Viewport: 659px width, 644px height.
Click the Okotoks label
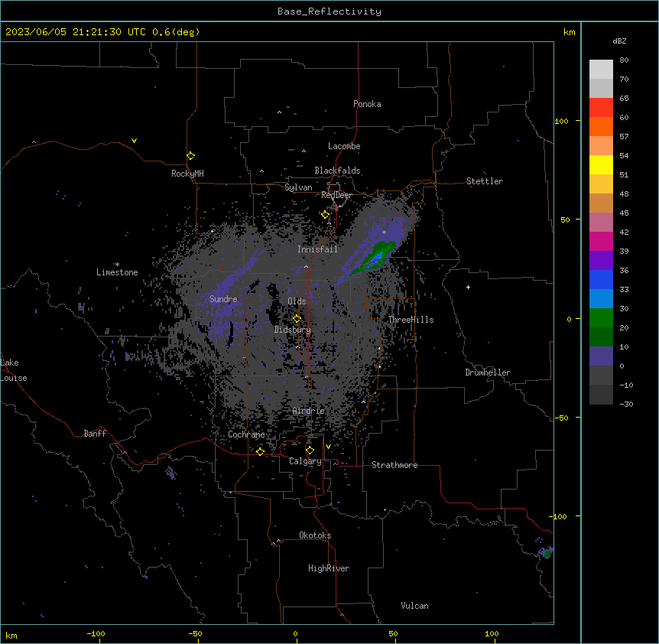315,535
